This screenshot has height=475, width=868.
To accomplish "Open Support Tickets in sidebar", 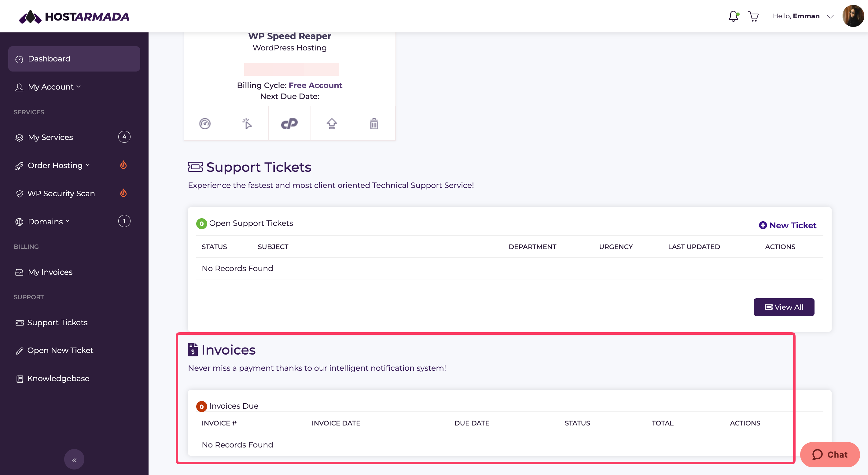I will (x=57, y=322).
